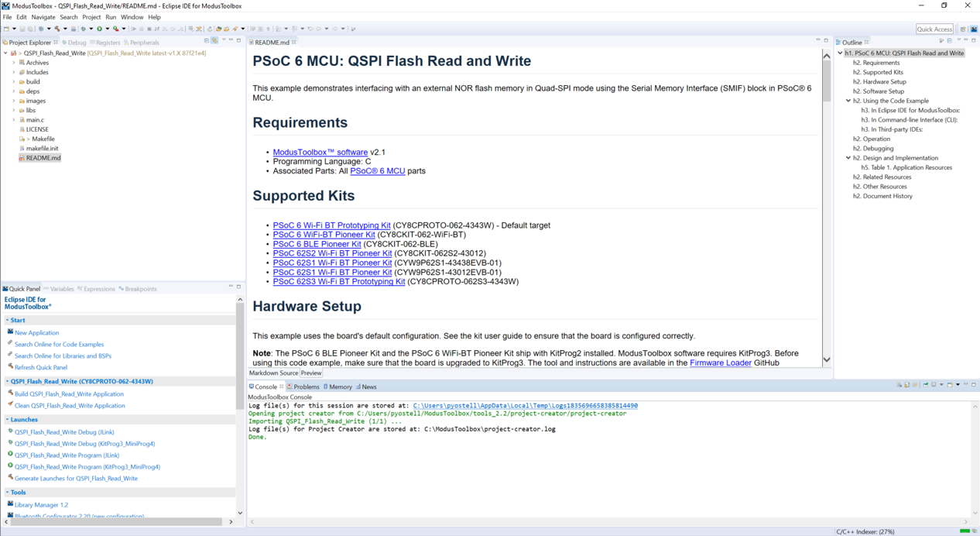Expand the Archives folder

14,63
